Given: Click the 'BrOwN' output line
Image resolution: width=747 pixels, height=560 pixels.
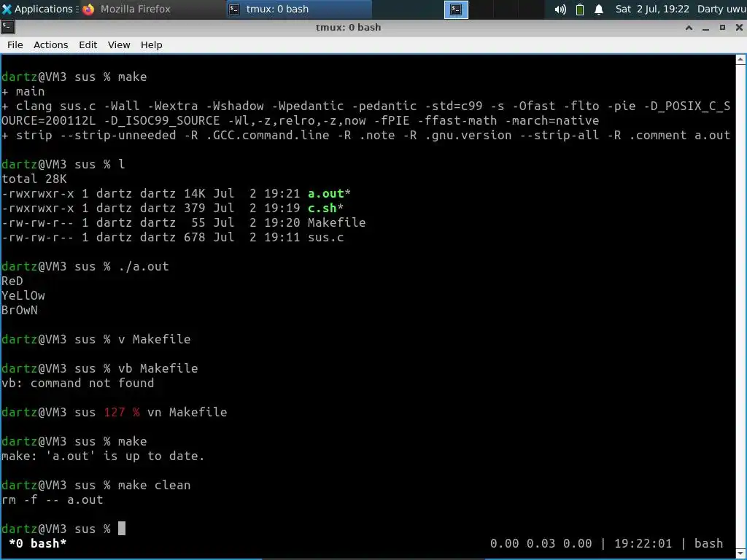Looking at the screenshot, I should tap(20, 310).
